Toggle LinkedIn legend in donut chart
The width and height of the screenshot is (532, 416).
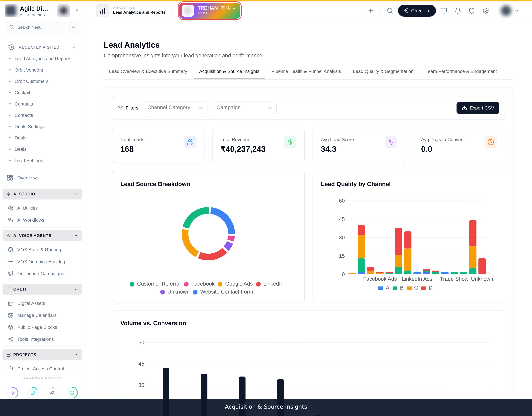click(x=270, y=284)
